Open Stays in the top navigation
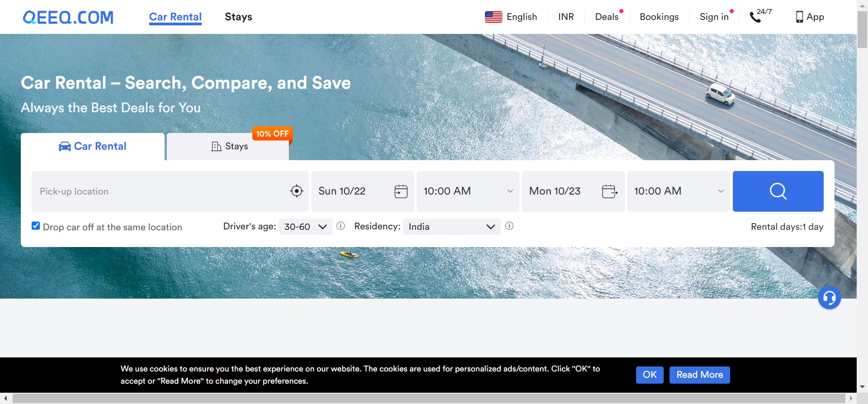 coord(238,17)
